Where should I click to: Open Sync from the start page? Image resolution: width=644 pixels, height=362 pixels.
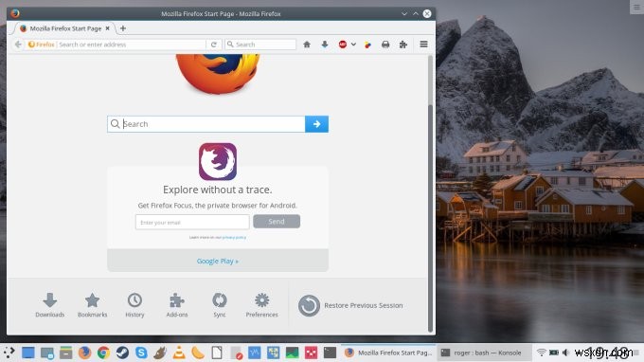(x=220, y=305)
